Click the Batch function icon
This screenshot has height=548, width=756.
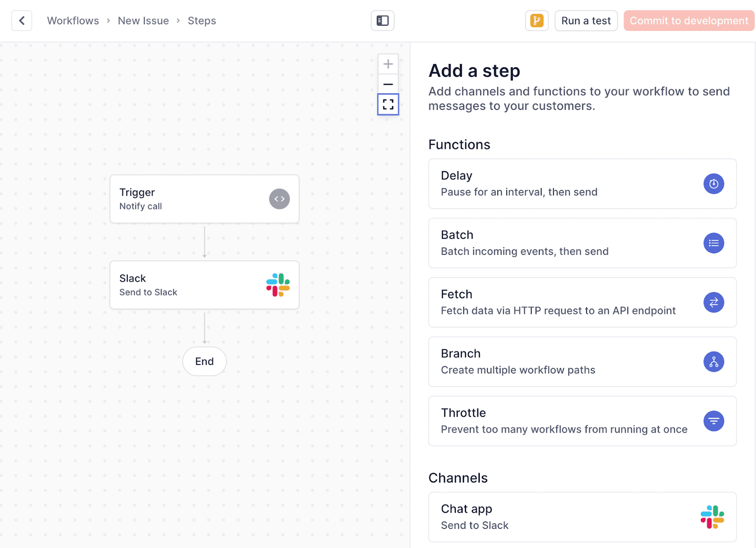pos(714,243)
